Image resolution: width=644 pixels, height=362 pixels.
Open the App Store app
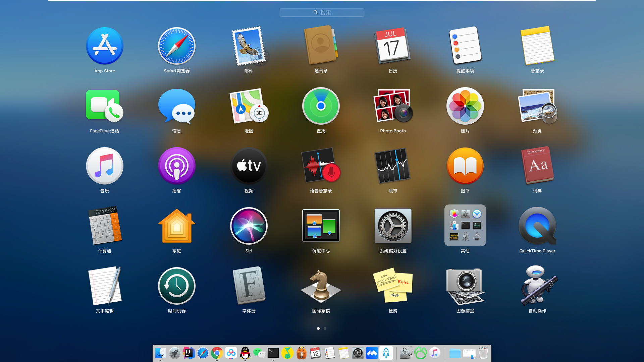coord(105,46)
